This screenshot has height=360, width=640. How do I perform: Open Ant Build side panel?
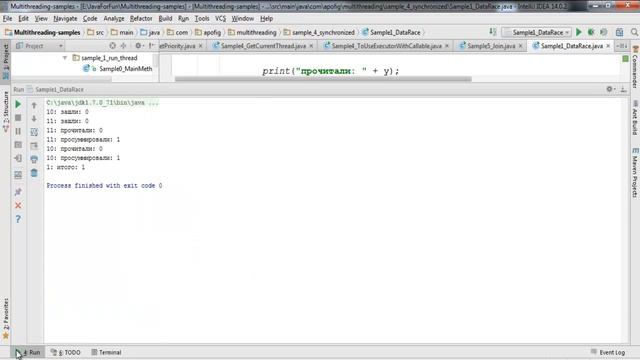click(x=635, y=118)
